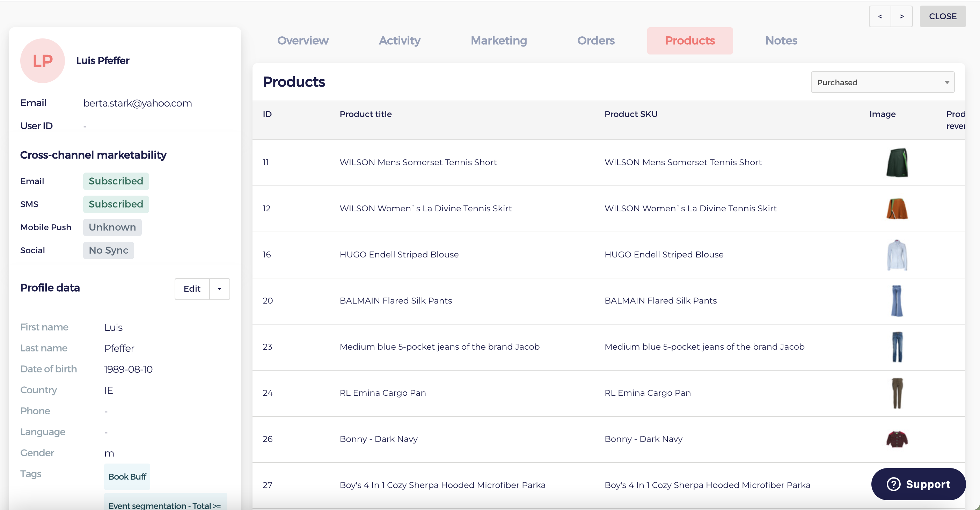Click the Social No Sync badge
This screenshot has width=980, height=510.
(108, 250)
